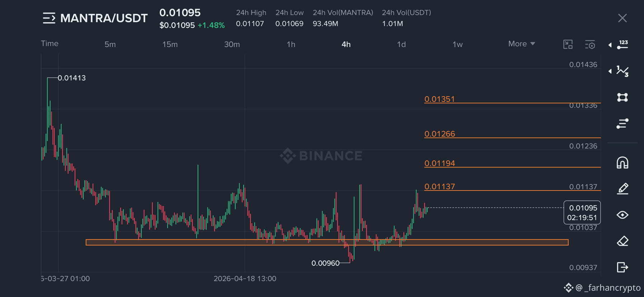Click the 0.01413 high price marker
644x297 pixels.
[x=72, y=78]
